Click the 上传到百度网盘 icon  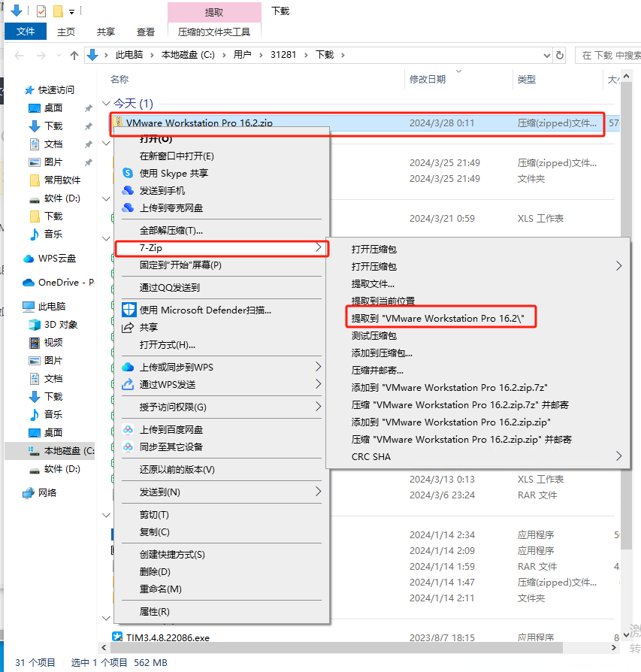pyautogui.click(x=128, y=429)
